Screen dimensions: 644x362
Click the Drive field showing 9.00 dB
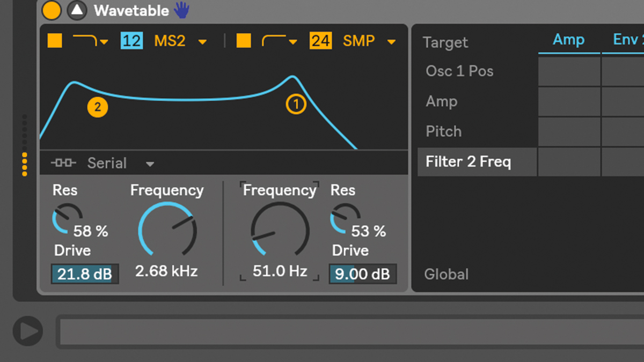(363, 274)
